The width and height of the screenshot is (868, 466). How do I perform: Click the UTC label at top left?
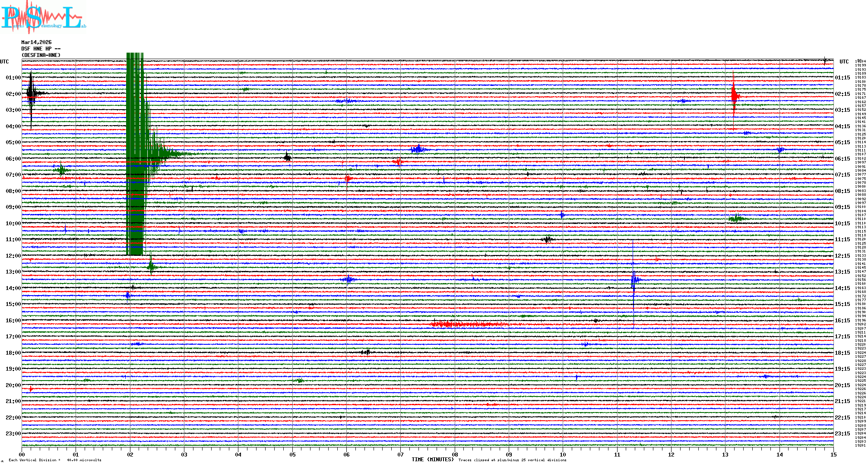click(x=4, y=62)
